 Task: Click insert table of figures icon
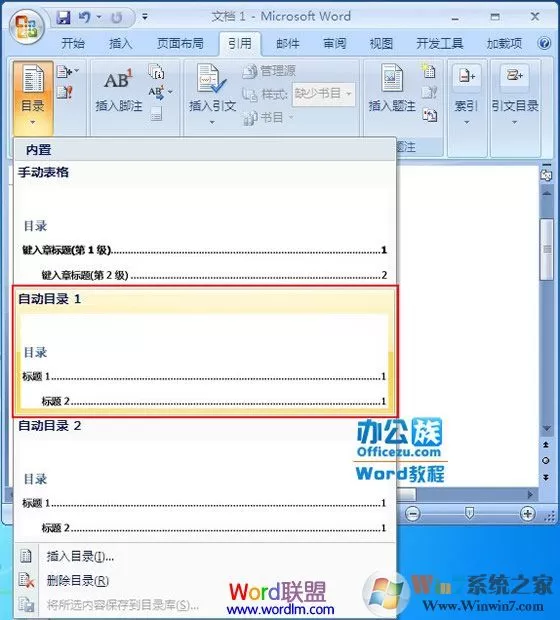[x=429, y=71]
